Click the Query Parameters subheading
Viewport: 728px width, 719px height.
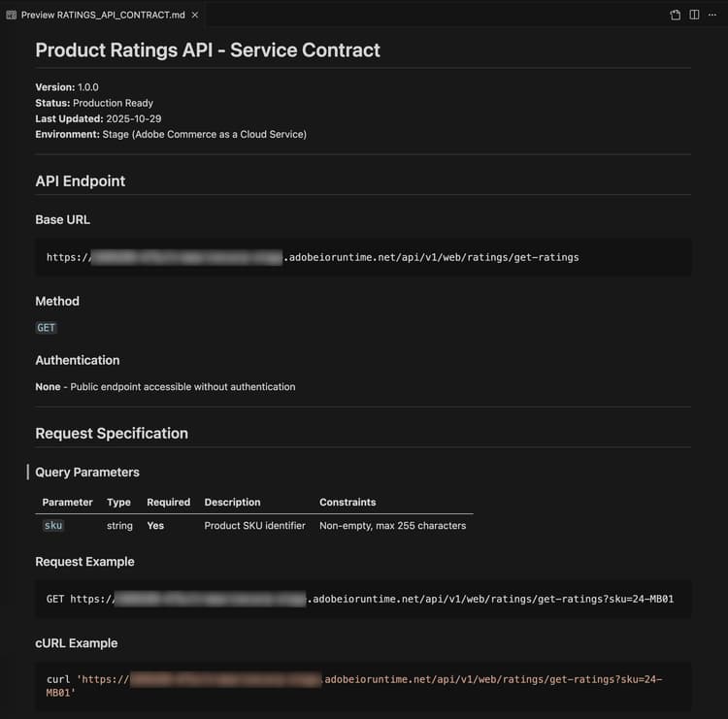[x=87, y=473]
